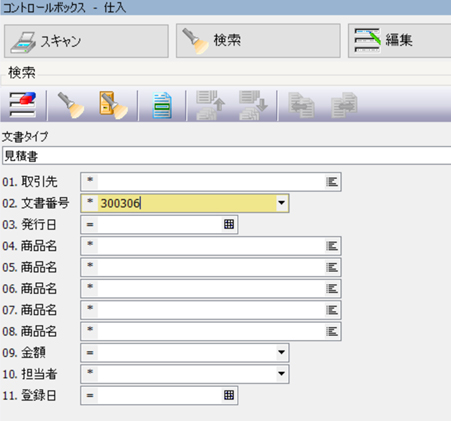Click the 編集 button
This screenshot has width=451, height=421.
click(399, 41)
